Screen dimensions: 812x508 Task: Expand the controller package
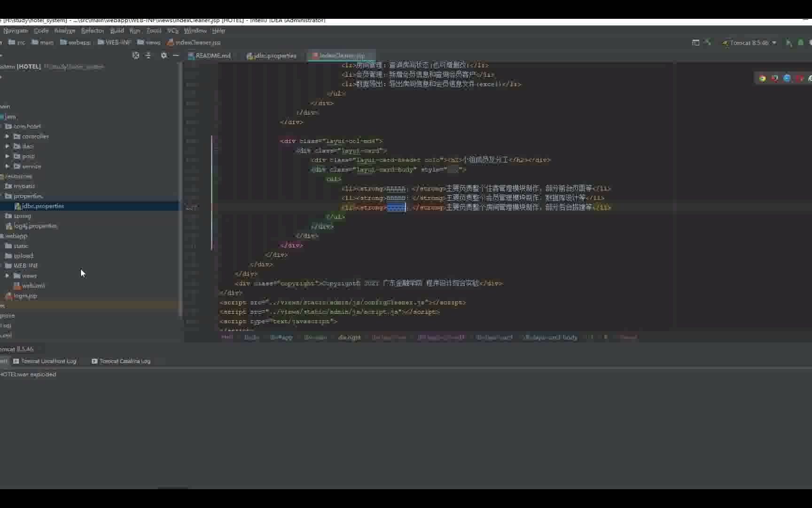pyautogui.click(x=7, y=136)
